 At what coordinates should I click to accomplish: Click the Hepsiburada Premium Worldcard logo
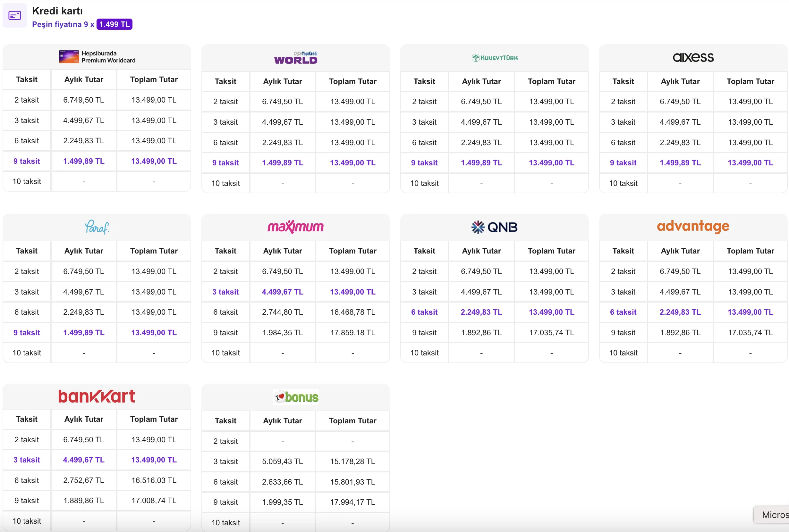tap(97, 57)
